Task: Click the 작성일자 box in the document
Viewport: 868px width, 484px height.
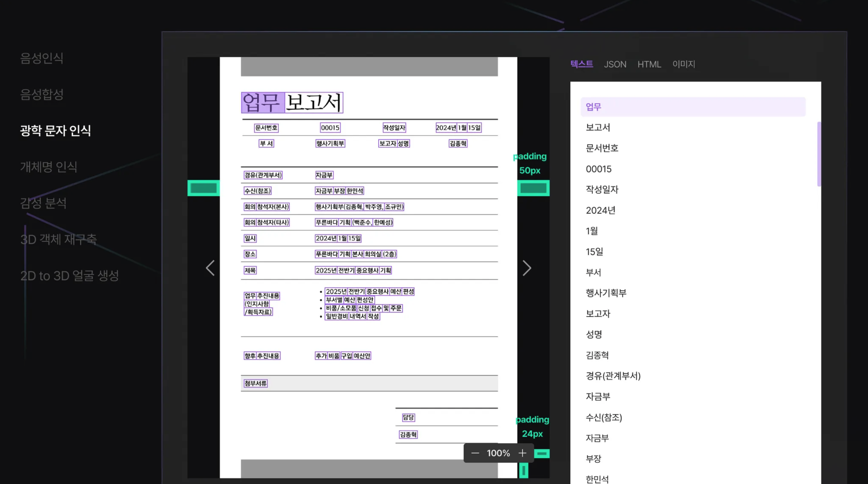Action: 394,128
